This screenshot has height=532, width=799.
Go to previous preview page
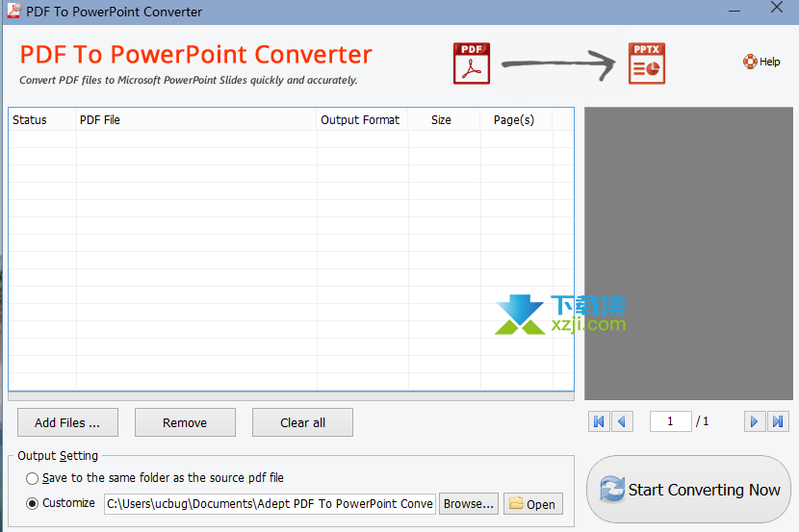click(x=622, y=421)
